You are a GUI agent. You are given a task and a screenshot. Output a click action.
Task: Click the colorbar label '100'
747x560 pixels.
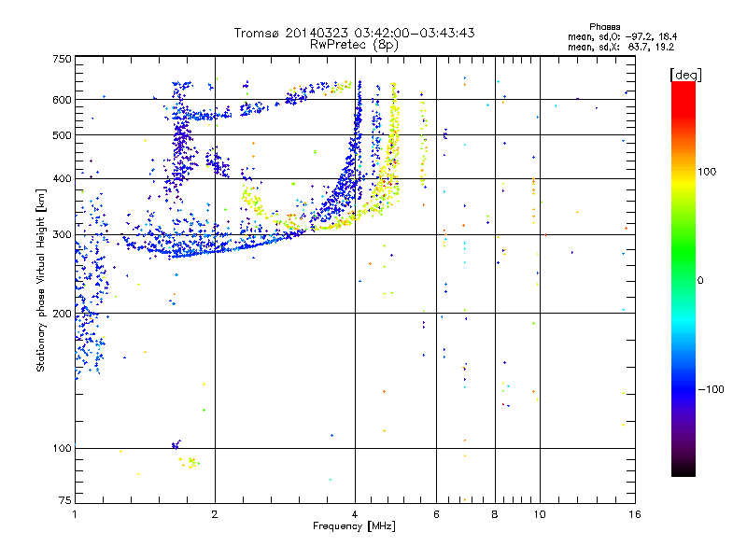(x=707, y=172)
